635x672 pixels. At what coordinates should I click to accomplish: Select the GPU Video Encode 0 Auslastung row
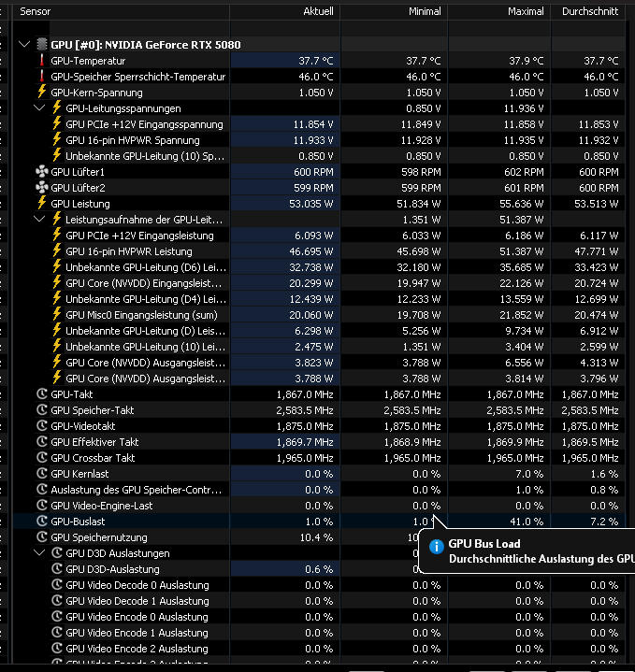click(x=319, y=617)
